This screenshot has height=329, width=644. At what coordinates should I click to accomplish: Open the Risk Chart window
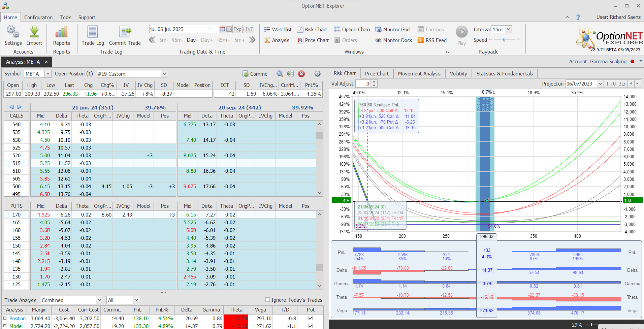312,30
